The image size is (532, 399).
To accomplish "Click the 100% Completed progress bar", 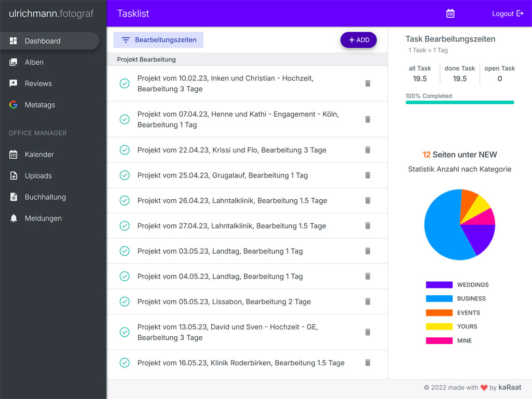I will 459,102.
